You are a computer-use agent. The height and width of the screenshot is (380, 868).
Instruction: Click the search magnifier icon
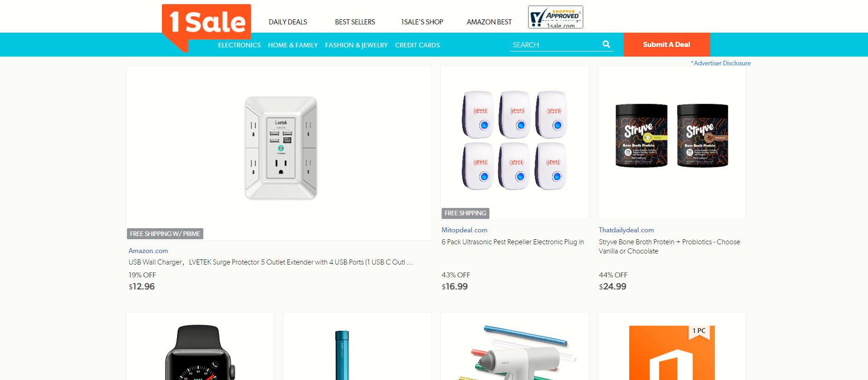(606, 44)
